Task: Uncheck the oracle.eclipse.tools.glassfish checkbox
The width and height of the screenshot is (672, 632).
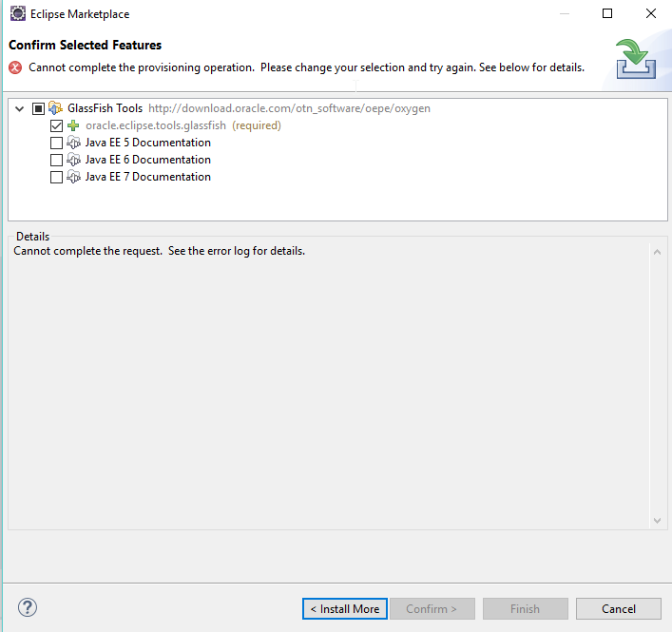Action: 57,126
